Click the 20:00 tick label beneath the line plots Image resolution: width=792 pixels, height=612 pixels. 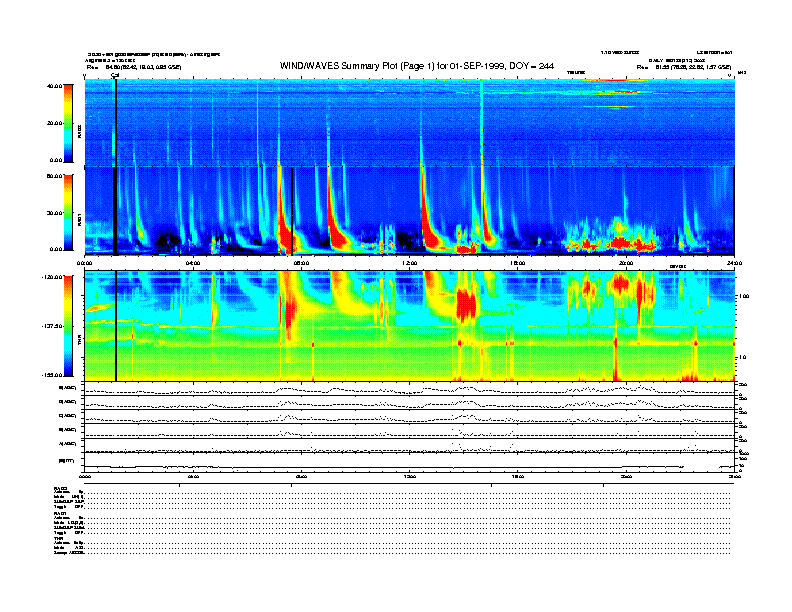(626, 476)
